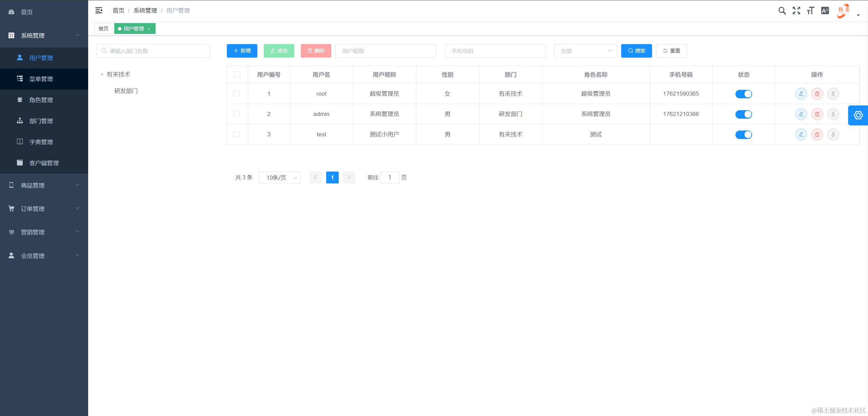Click the 搜索 button
This screenshot has height=416, width=868.
pyautogui.click(x=636, y=51)
